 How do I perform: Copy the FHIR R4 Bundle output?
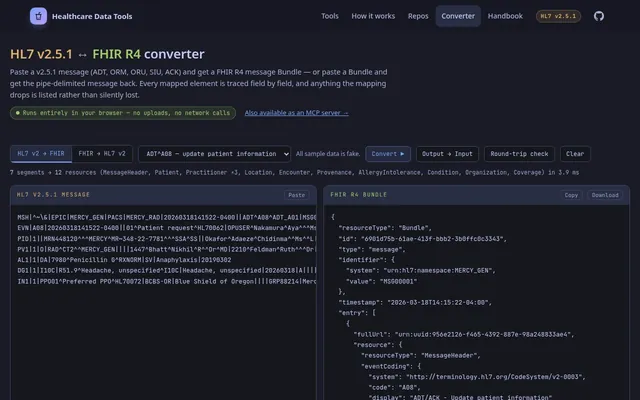tap(571, 195)
